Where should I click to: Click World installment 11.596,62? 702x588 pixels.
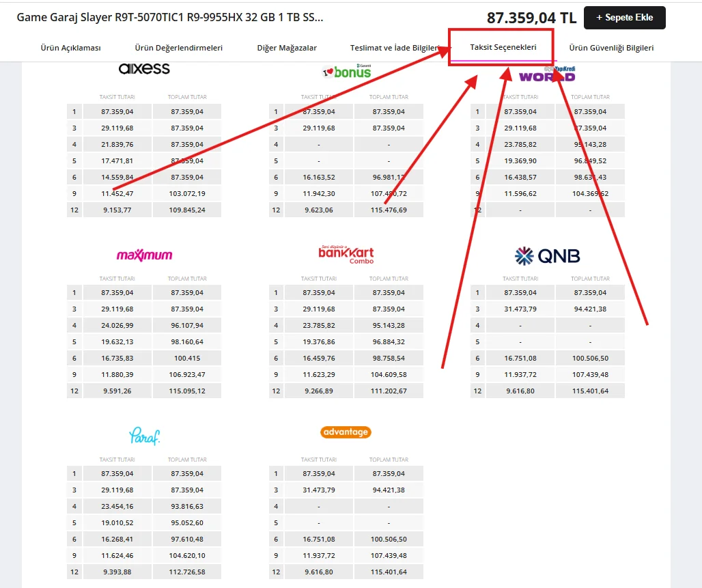pos(520,193)
